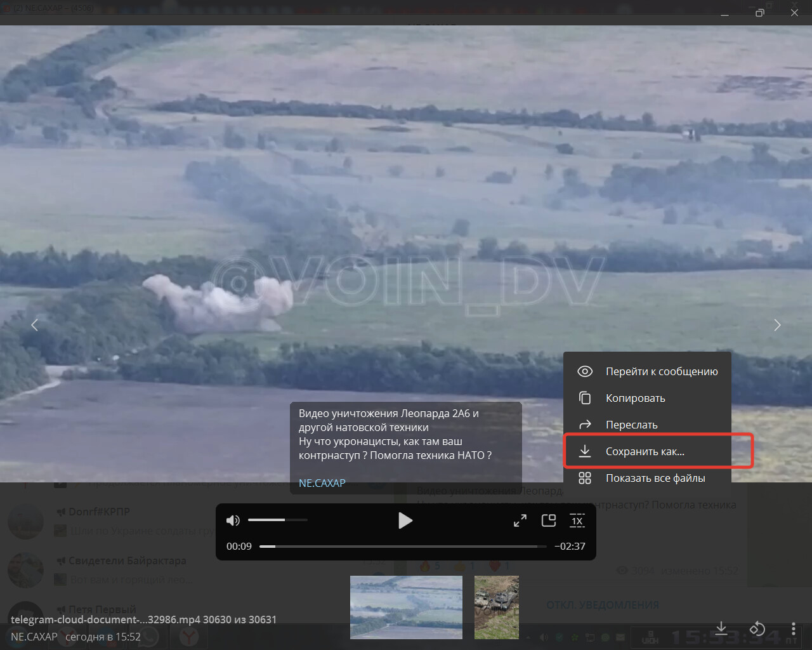Click the video seek progress bar
Image resolution: width=812 pixels, height=650 pixels.
pyautogui.click(x=402, y=546)
